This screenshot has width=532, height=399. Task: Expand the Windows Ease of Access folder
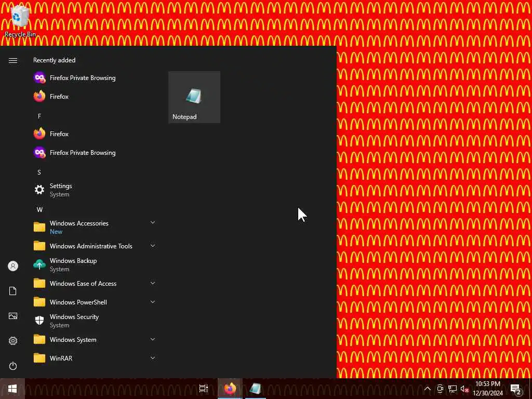click(x=95, y=283)
